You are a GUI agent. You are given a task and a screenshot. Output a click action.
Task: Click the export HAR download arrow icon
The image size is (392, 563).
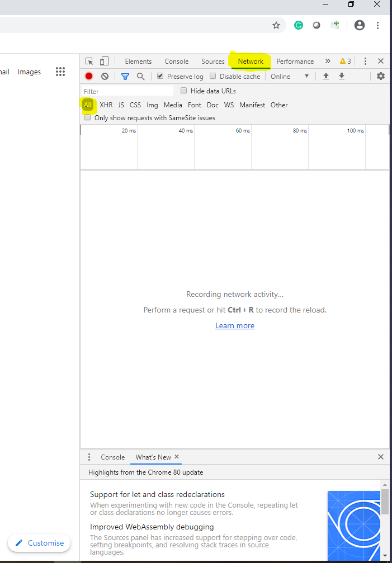342,76
